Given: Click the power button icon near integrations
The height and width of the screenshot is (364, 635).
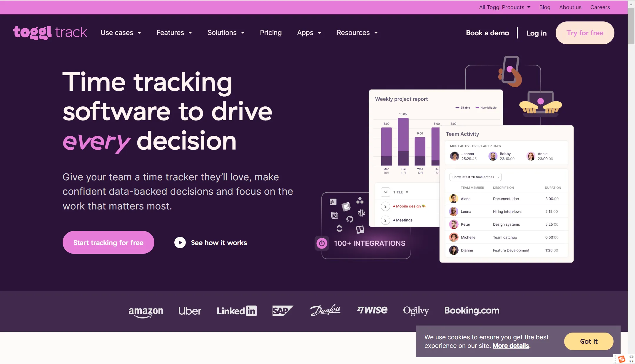Looking at the screenshot, I should point(321,243).
